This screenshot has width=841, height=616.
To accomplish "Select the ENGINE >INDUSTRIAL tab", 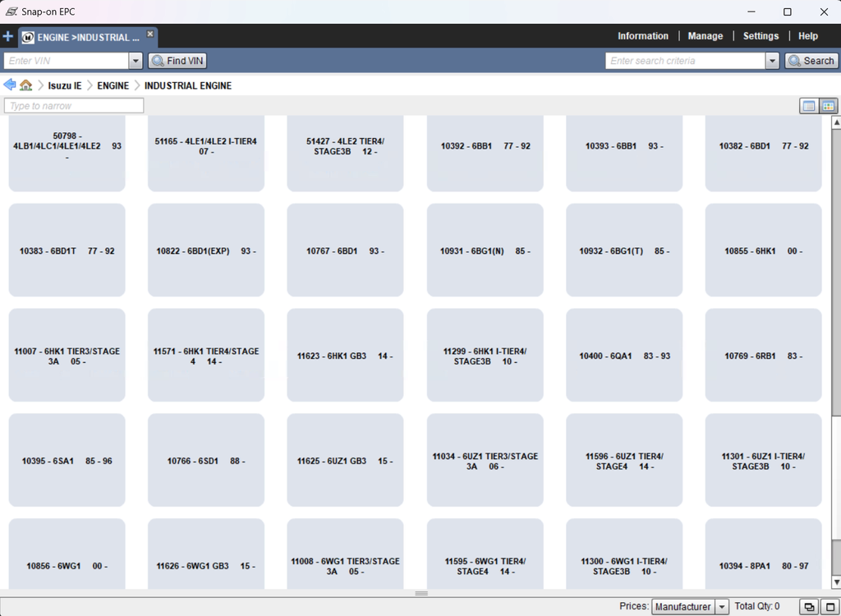I will point(89,37).
